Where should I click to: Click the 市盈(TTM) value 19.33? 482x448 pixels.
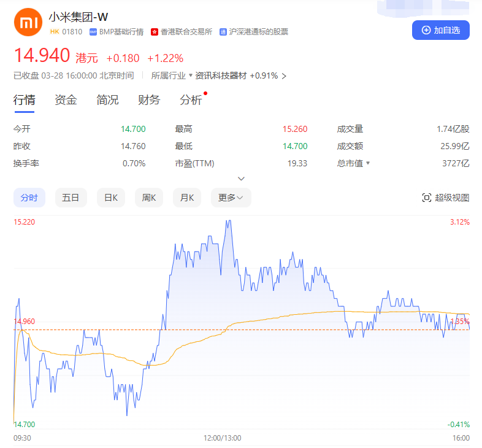click(297, 163)
